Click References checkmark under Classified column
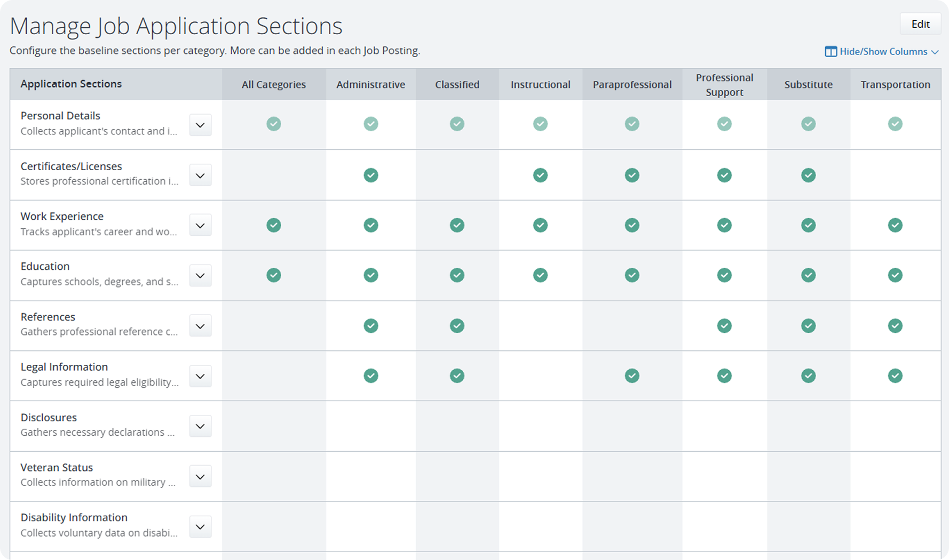Screen dimensions: 949x560 [457, 326]
